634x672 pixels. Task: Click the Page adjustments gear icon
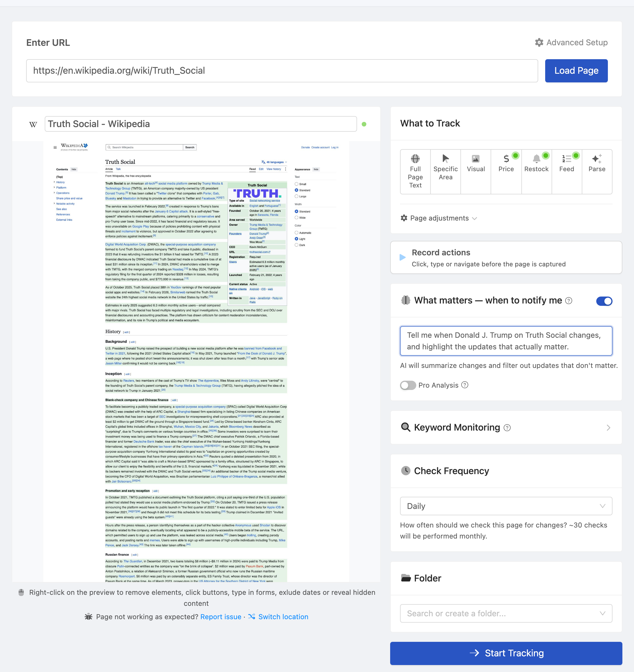[x=404, y=218]
